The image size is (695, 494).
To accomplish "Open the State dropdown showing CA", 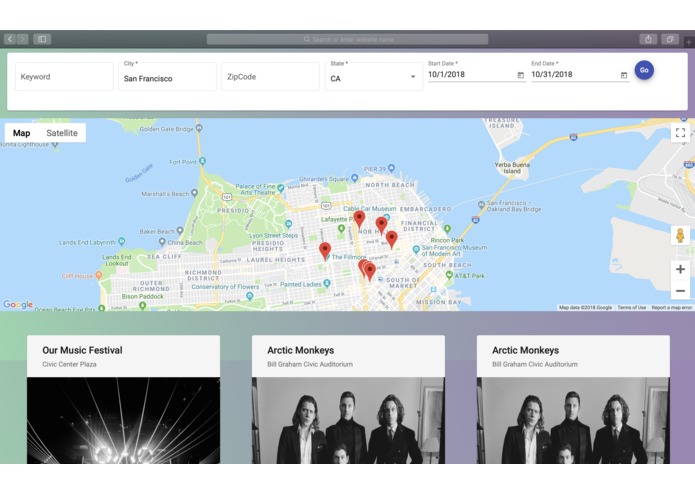I will (374, 77).
